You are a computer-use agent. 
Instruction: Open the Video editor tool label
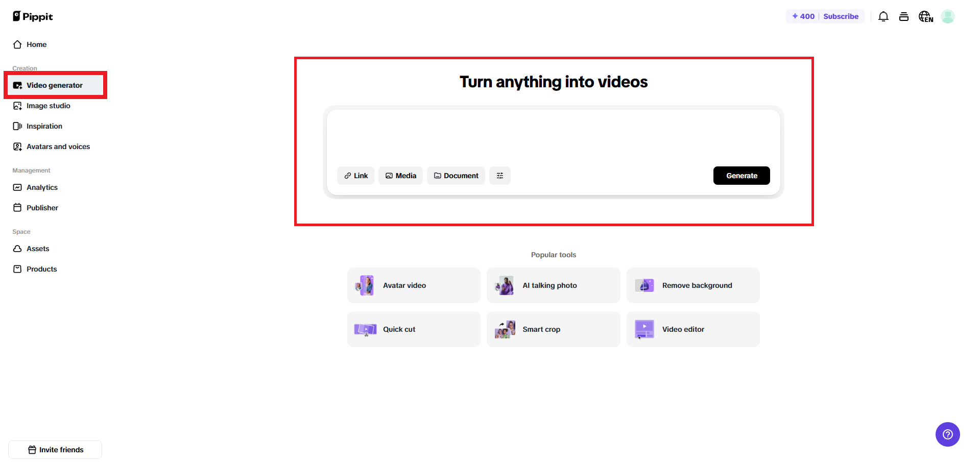tap(683, 329)
